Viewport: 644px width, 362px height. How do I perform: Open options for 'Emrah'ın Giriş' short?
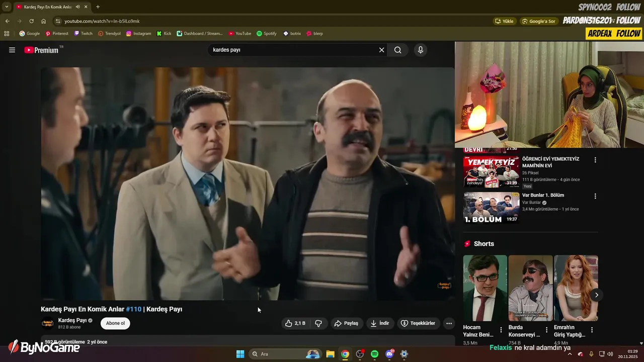click(592, 330)
